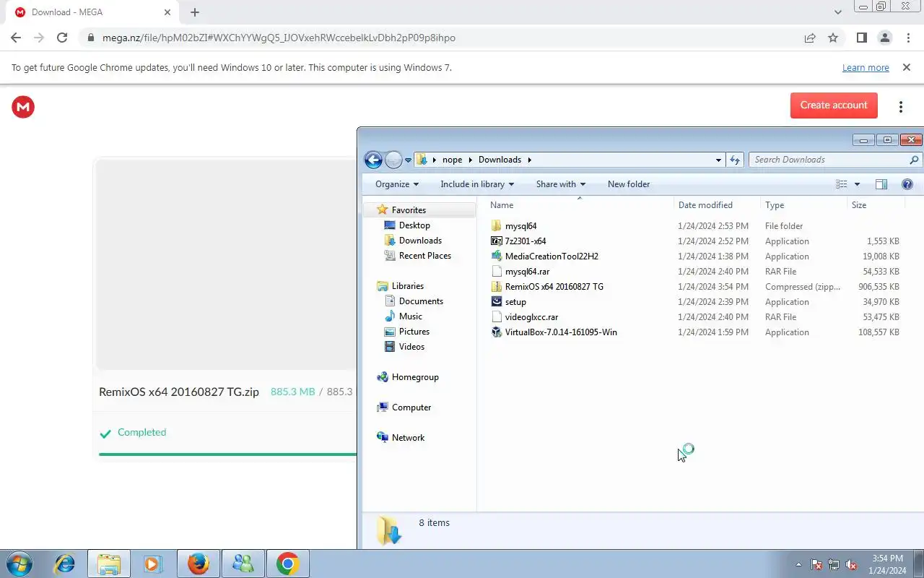Screen dimensions: 924x578
Task: Expand address bar history dropdown
Action: pyautogui.click(x=718, y=160)
